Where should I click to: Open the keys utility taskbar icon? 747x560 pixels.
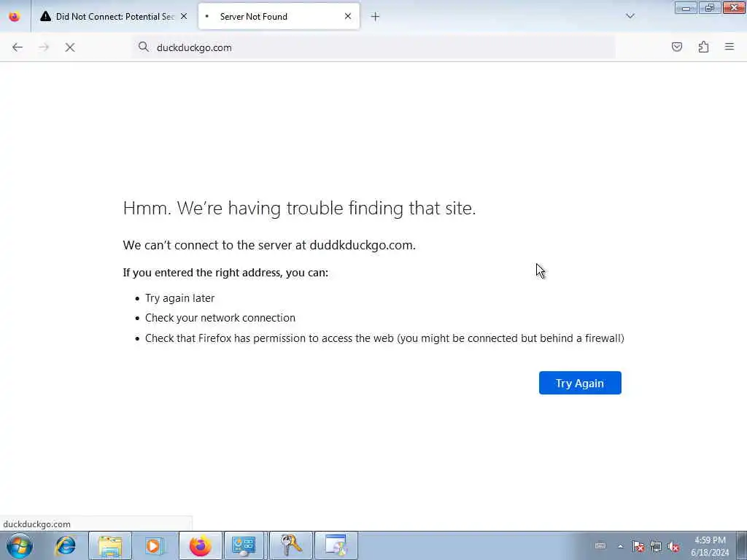290,545
